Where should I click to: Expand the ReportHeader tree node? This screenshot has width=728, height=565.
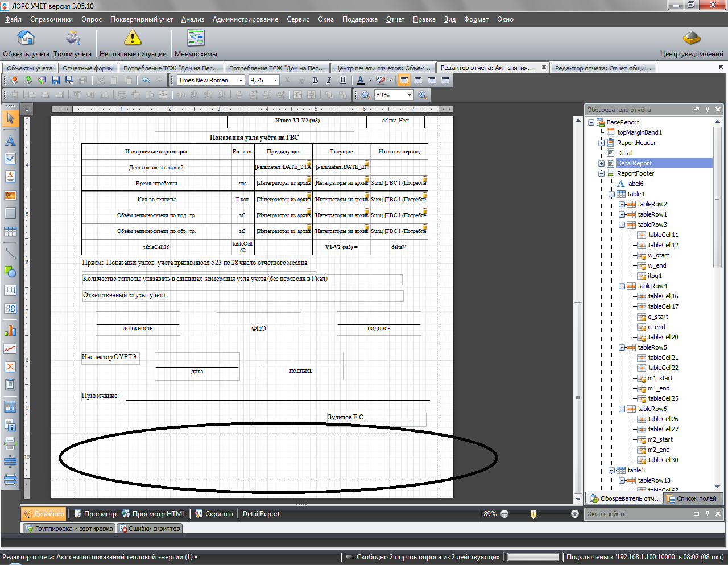[x=601, y=143]
